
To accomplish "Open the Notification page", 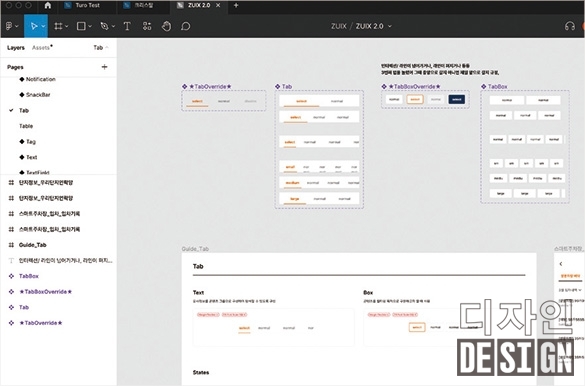I will (x=41, y=79).
